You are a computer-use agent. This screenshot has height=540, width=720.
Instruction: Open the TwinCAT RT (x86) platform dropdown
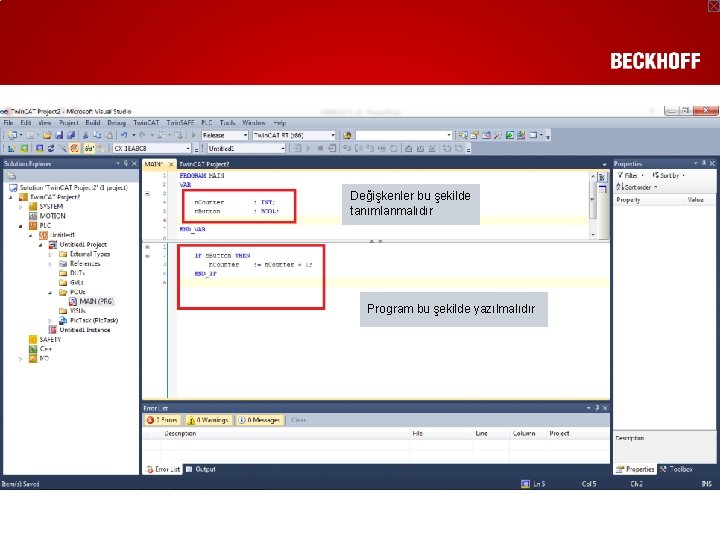click(x=333, y=135)
